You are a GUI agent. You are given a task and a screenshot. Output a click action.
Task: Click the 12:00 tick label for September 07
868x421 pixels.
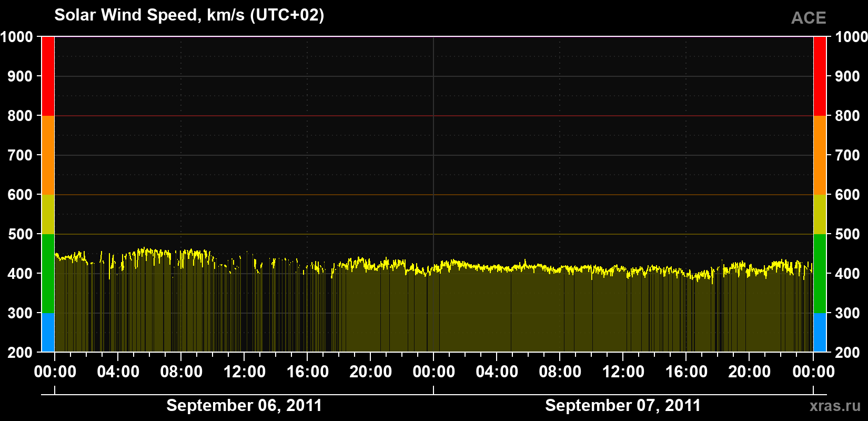click(x=623, y=372)
